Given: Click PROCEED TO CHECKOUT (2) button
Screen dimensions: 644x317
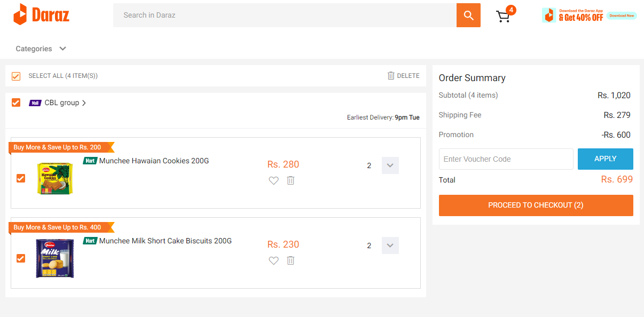Looking at the screenshot, I should pos(536,205).
